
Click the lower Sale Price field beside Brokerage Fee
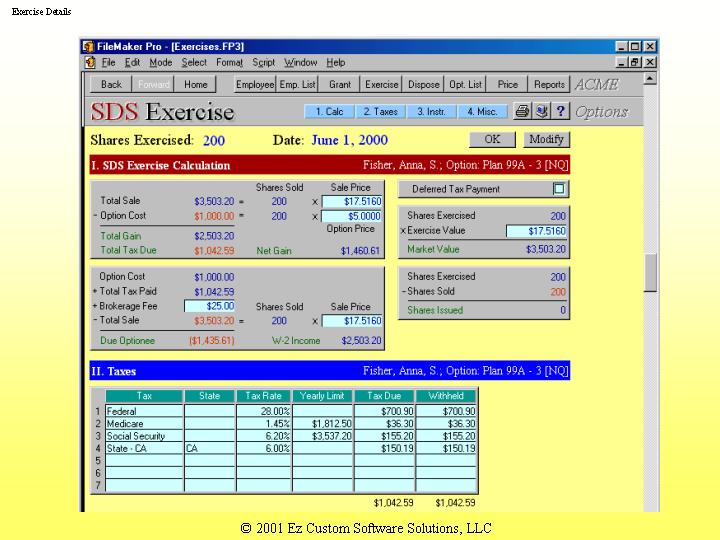352,321
